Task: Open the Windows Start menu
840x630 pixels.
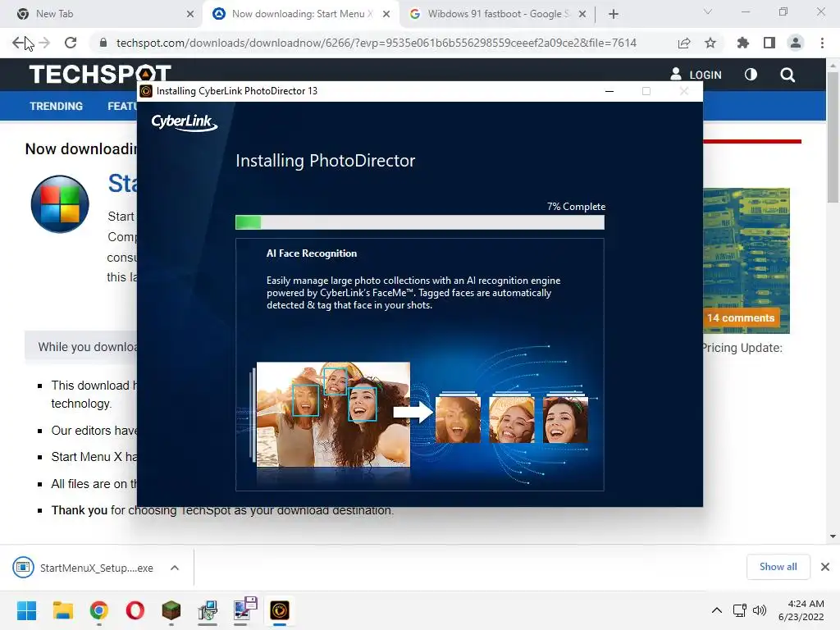Action: click(x=27, y=610)
